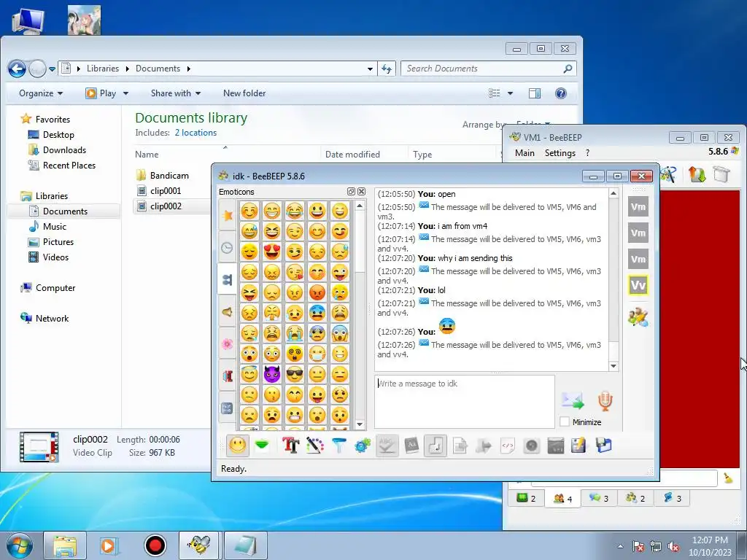Open the '2 locations' link
Image resolution: width=747 pixels, height=560 pixels.
click(196, 133)
